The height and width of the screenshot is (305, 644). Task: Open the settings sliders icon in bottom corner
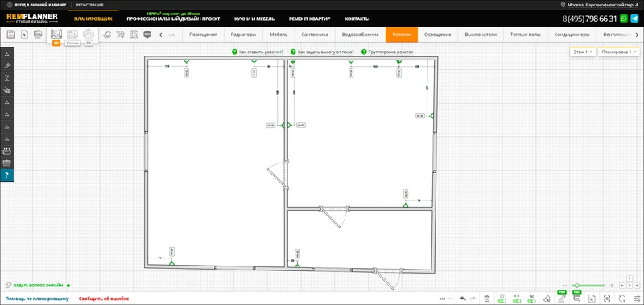click(x=637, y=299)
